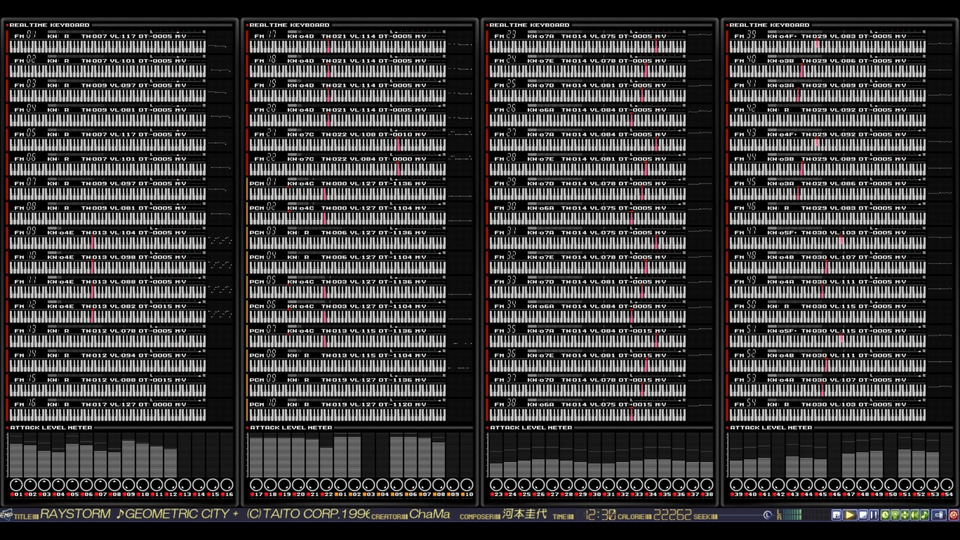Click the pan knob for channel 12
The width and height of the screenshot is (960, 540).
click(171, 484)
